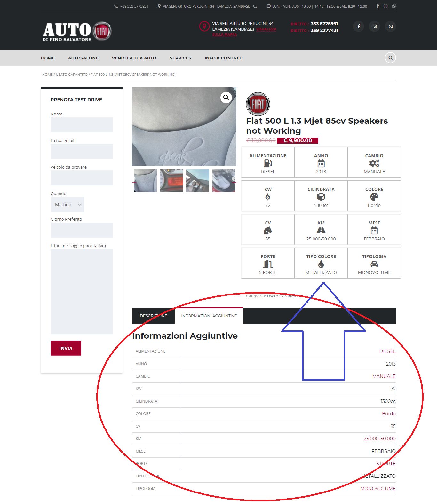Click the VISUALIZZA SULLA MAPPA link
The width and height of the screenshot is (437, 504).
click(244, 32)
